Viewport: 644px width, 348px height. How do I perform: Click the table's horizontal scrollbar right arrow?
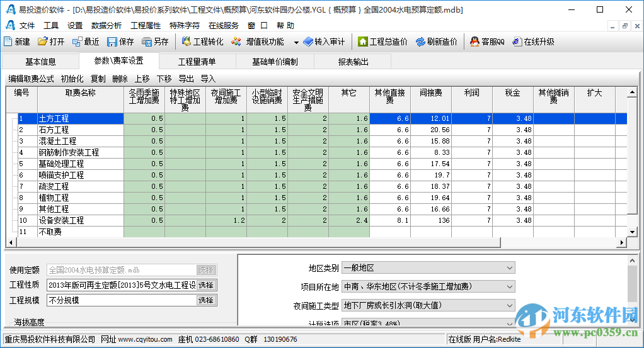622,242
